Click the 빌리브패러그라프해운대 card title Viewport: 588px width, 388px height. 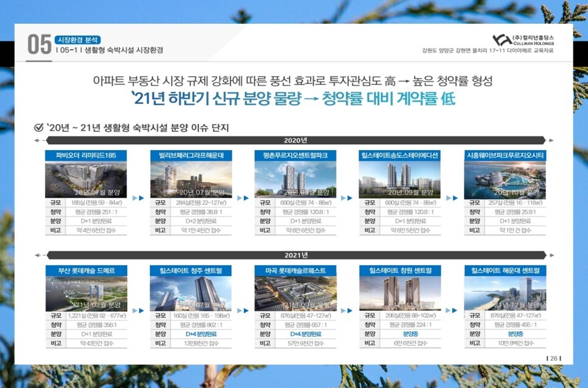click(x=191, y=156)
